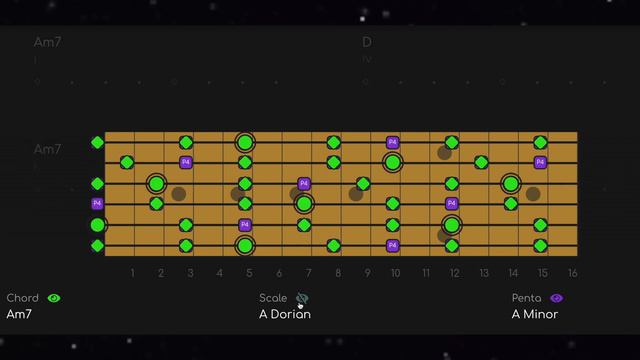640x360 pixels.
Task: Click the green diamond on A string fret 3
Action: tap(186, 225)
